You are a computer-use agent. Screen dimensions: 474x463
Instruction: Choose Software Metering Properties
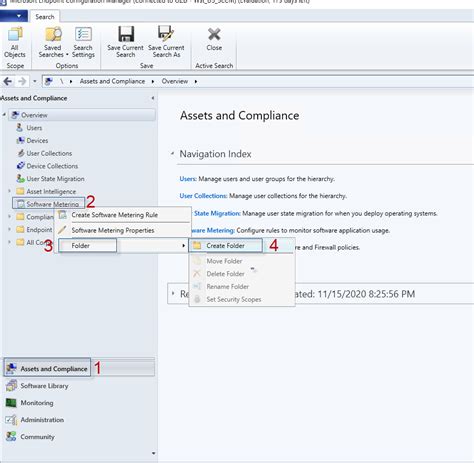click(123, 230)
